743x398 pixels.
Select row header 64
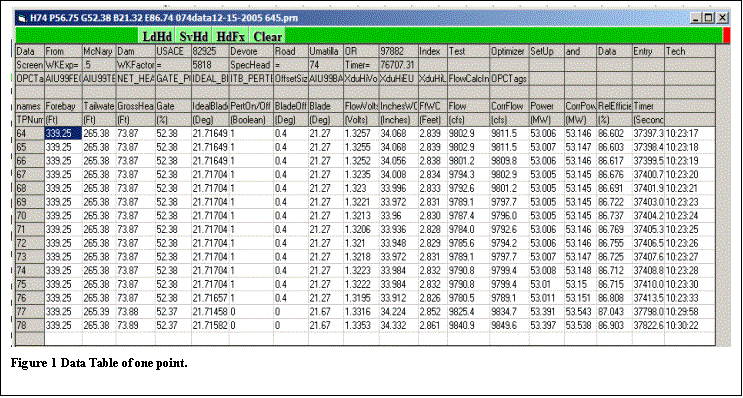(x=30, y=133)
